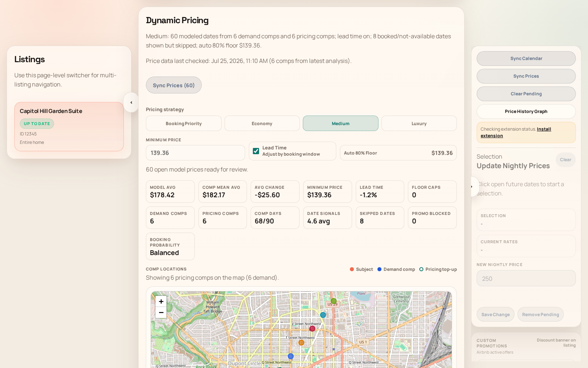Click the Lead Time -1.2% card
Viewport: 588px width, 368px height.
[380, 191]
